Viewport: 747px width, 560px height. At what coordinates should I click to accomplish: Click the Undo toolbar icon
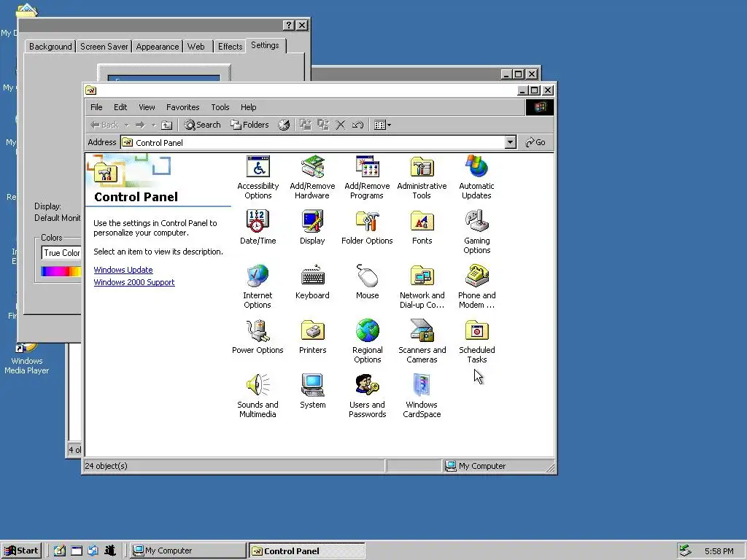click(x=357, y=125)
